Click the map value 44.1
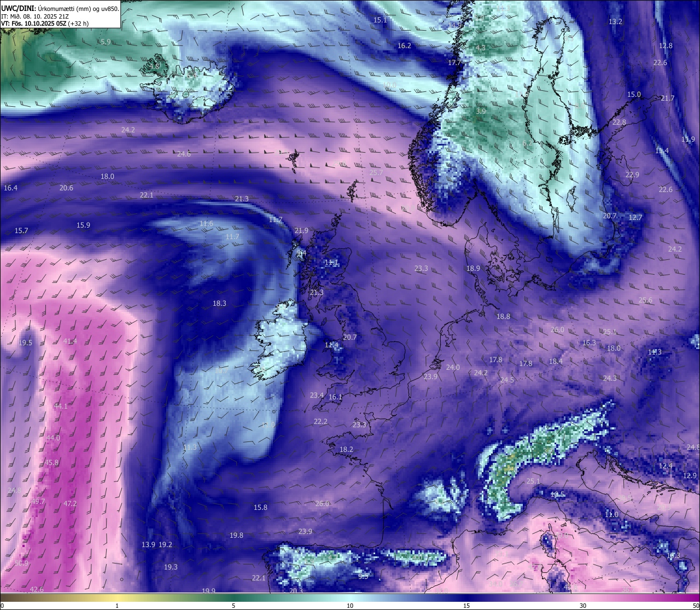Image resolution: width=700 pixels, height=610 pixels. [61, 406]
